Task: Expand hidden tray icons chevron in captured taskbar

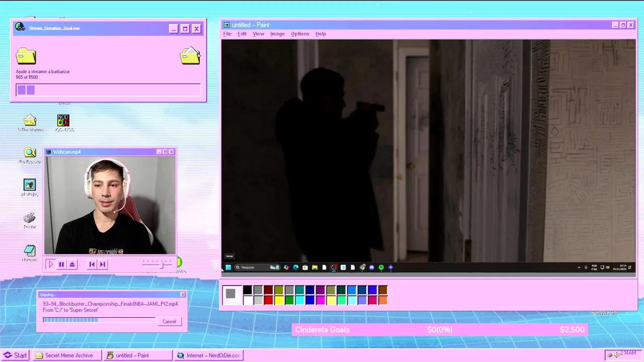Action: point(579,267)
